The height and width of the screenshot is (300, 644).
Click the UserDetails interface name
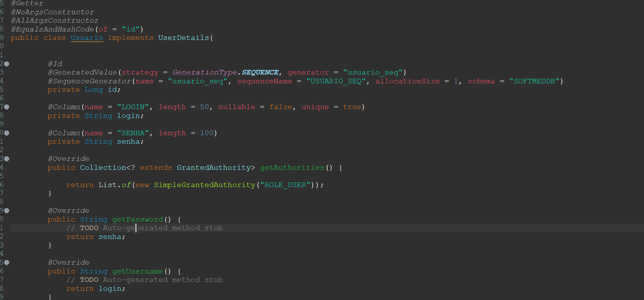coord(184,38)
